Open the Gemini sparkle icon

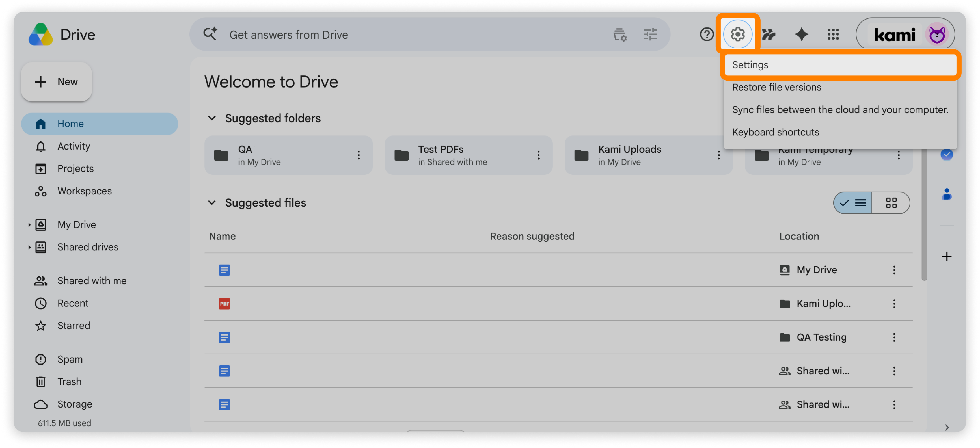point(801,34)
